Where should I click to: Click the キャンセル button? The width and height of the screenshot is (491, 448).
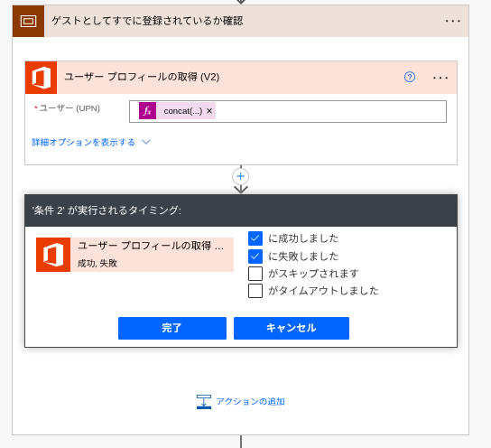(x=292, y=328)
